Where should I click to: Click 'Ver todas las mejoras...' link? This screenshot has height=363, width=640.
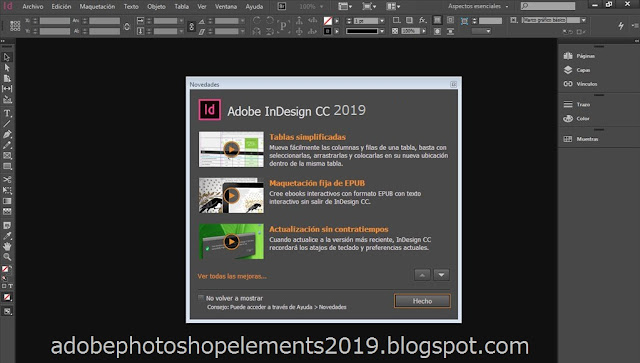pyautogui.click(x=232, y=276)
